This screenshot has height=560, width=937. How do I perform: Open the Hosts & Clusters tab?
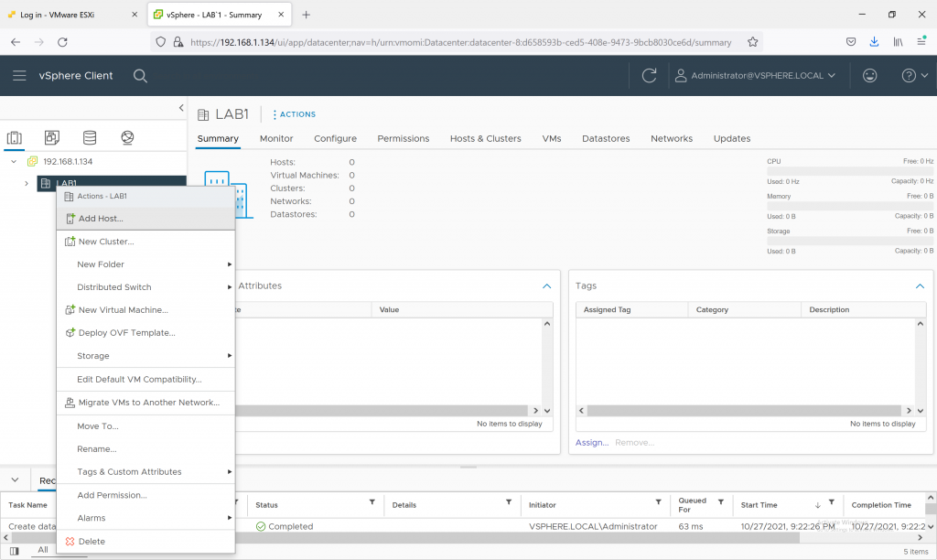[x=485, y=138]
